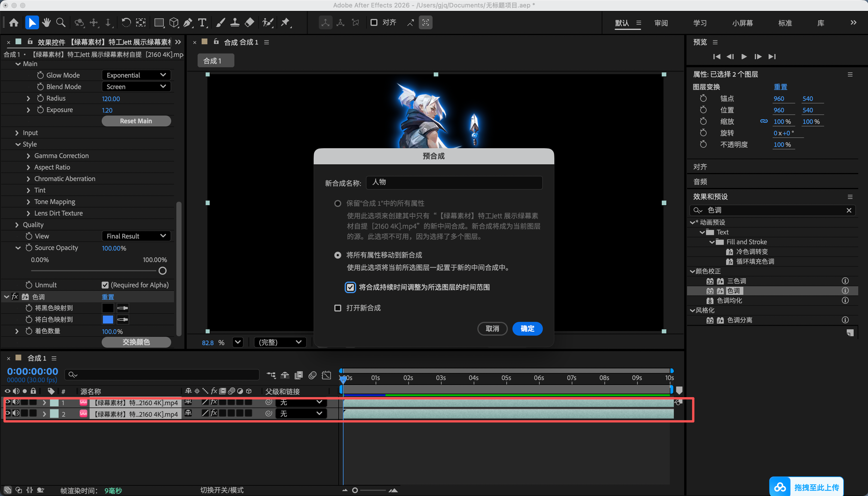Switch to the 审阅 workspace
The width and height of the screenshot is (868, 496).
(661, 23)
